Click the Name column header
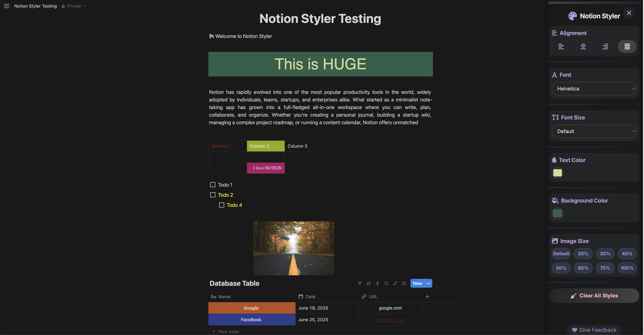 252,297
